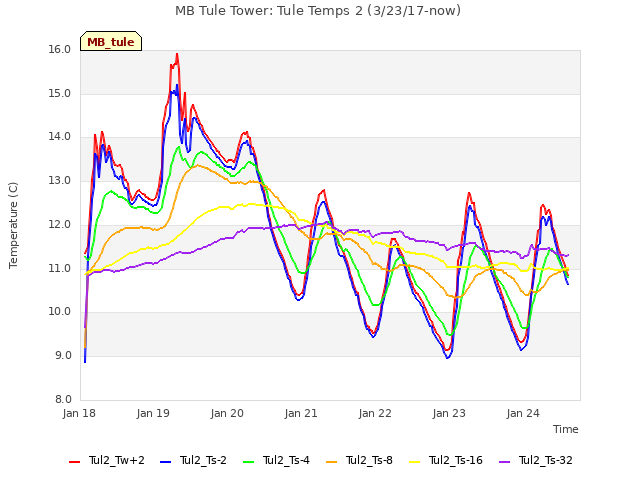Select the Tul2_Tw+2 legend label
640x480 pixels.
click(117, 460)
